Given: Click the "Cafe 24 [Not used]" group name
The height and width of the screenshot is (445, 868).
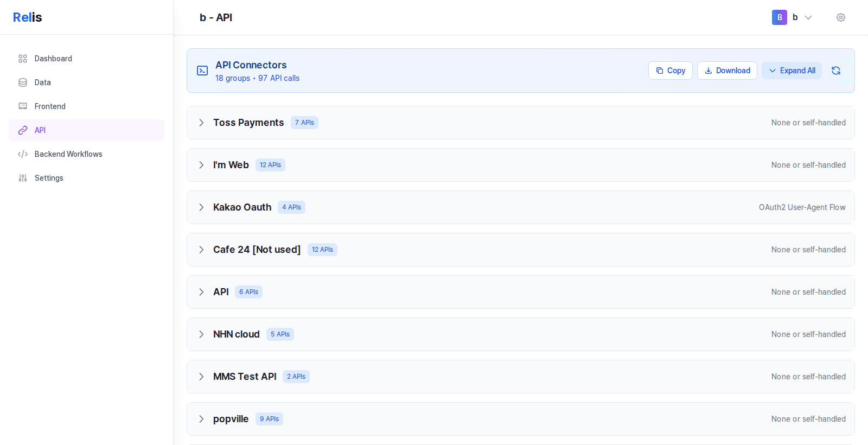Looking at the screenshot, I should 257,250.
